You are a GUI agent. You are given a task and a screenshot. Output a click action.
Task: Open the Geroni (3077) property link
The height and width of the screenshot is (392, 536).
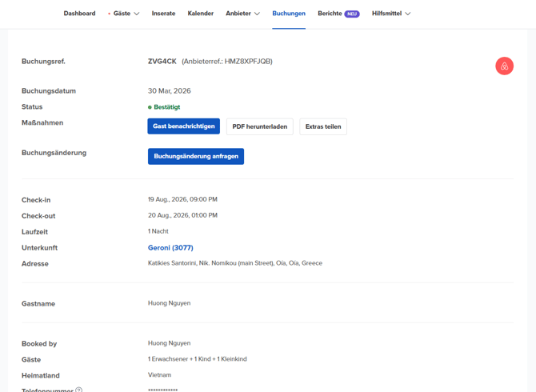tap(170, 248)
